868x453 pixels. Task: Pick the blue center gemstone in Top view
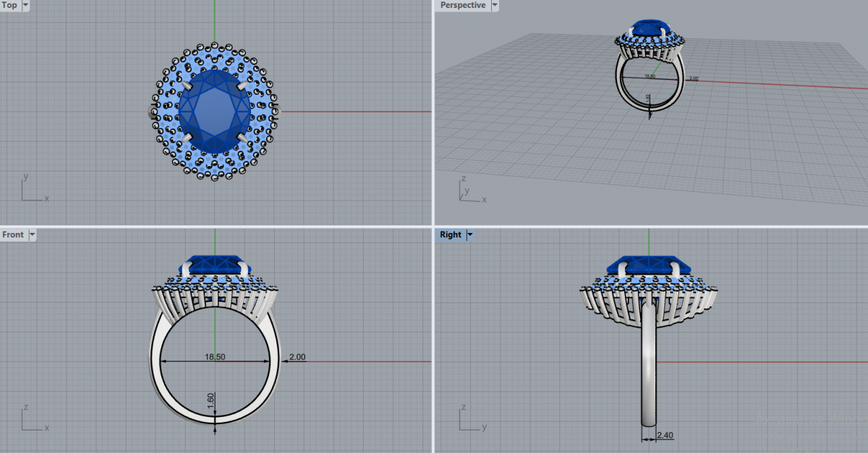(x=214, y=112)
